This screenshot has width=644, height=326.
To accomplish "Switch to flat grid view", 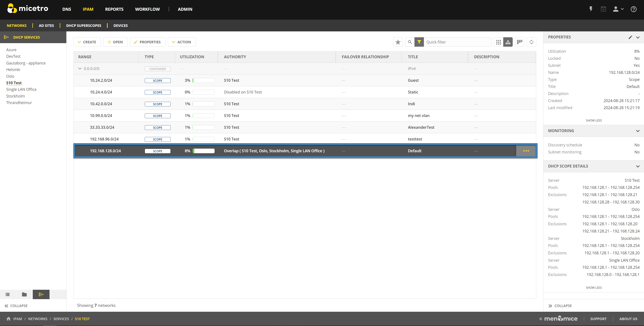I will tap(498, 42).
